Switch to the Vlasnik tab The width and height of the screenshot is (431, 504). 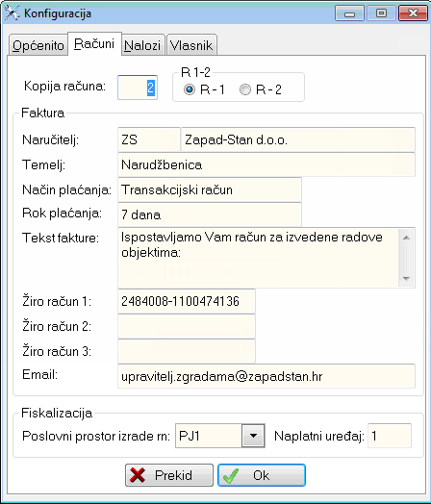(191, 45)
